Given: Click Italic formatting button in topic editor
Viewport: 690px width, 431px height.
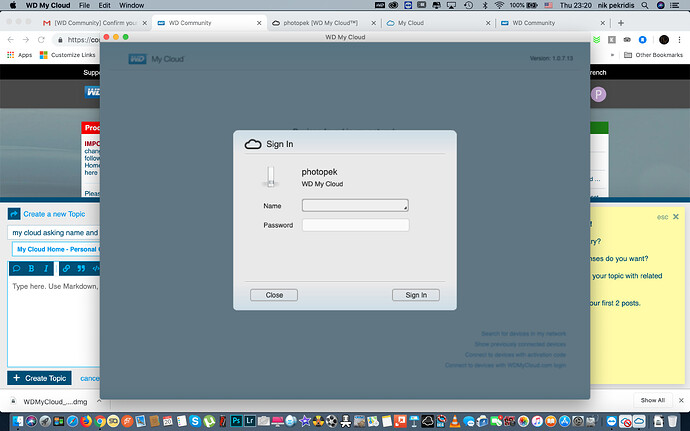Looking at the screenshot, I should pyautogui.click(x=46, y=269).
